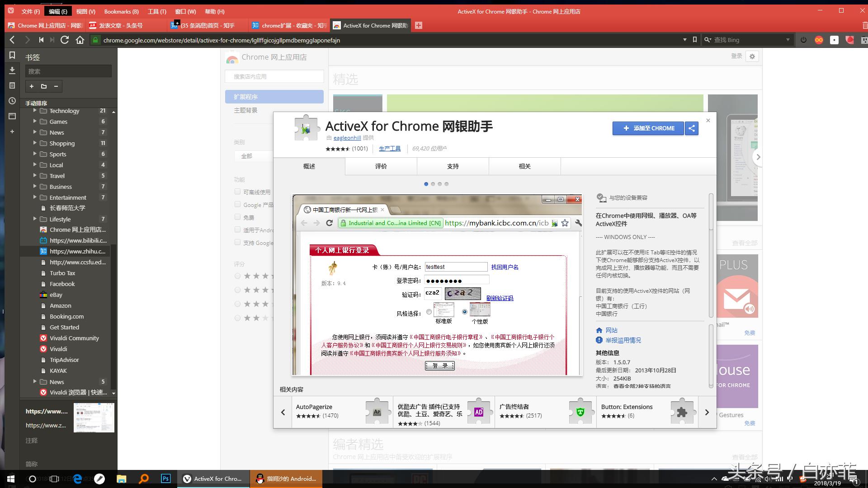Click the 添加至 CHROME button
This screenshot has height=488, width=868.
648,128
